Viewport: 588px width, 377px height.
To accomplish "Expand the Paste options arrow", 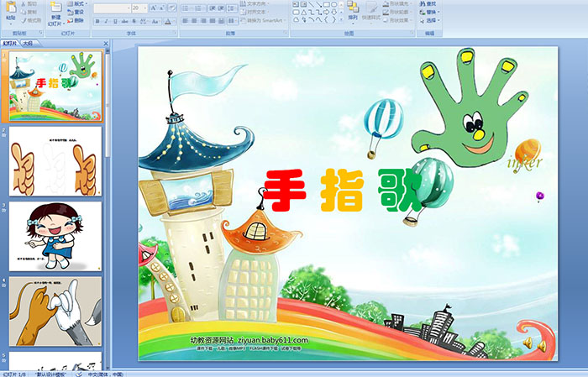I will pyautogui.click(x=11, y=24).
